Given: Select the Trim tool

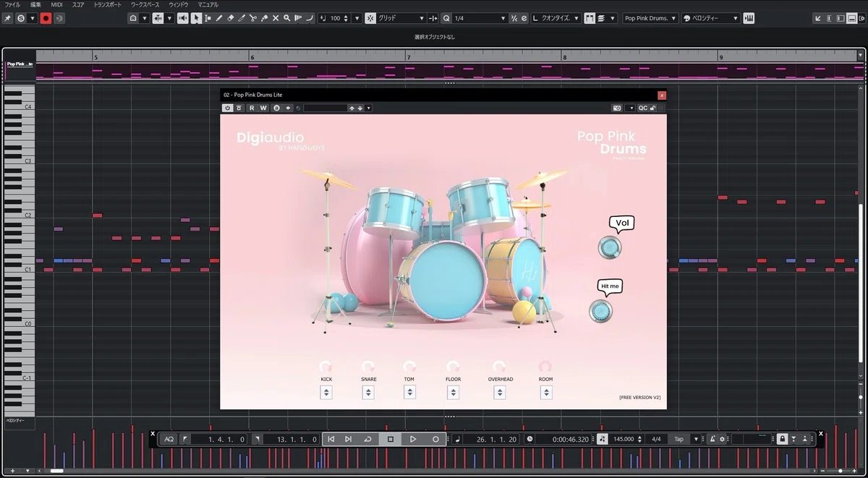Looking at the screenshot, I should (x=242, y=18).
